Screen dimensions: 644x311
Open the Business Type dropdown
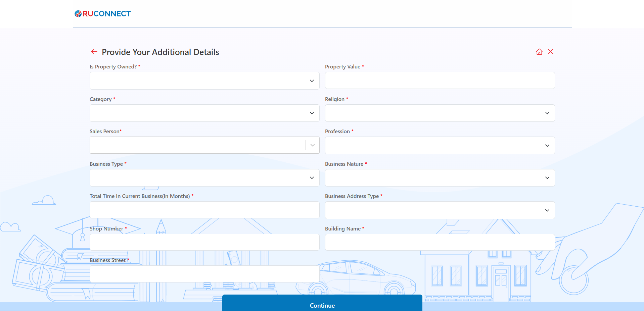(x=204, y=178)
